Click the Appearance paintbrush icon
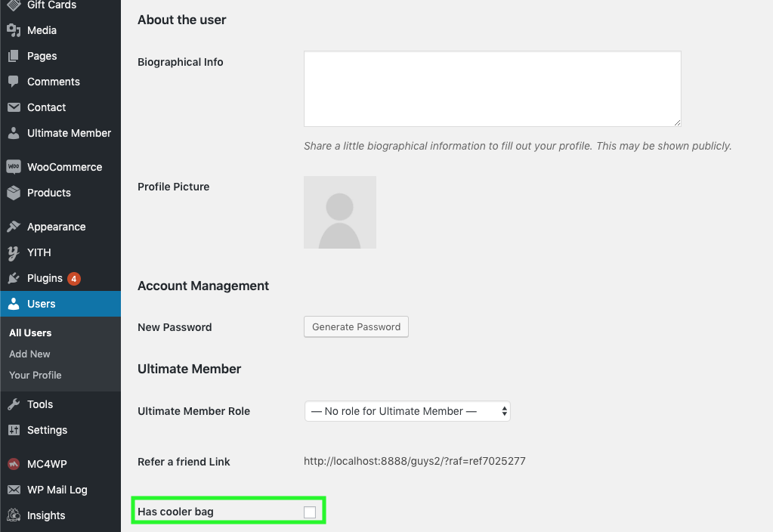 [x=13, y=227]
